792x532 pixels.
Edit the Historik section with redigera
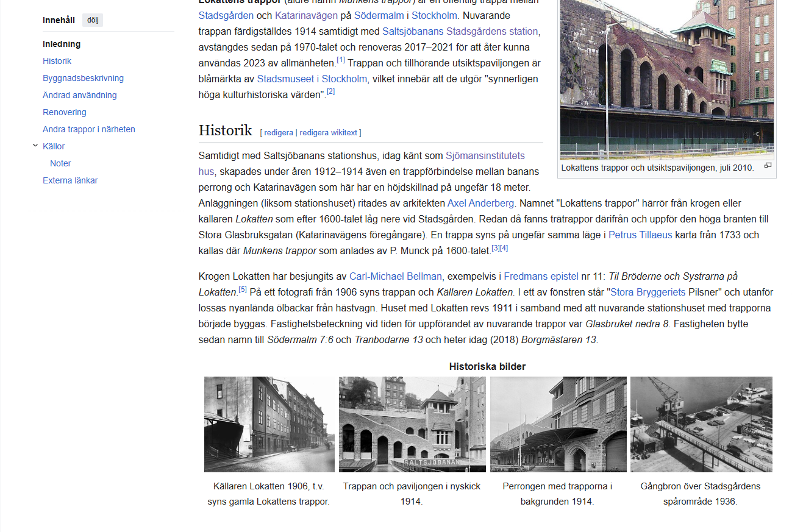[279, 132]
